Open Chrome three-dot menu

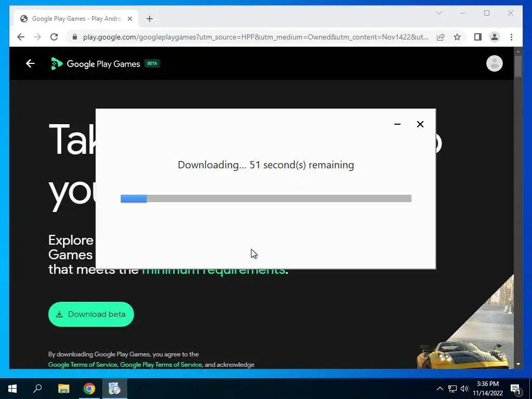coord(511,37)
